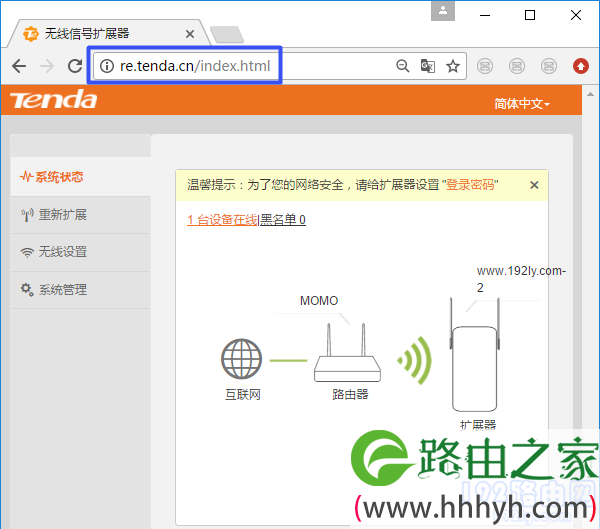Viewport: 600px width, 529px height.
Task: Minimize the browser window
Action: (x=485, y=15)
